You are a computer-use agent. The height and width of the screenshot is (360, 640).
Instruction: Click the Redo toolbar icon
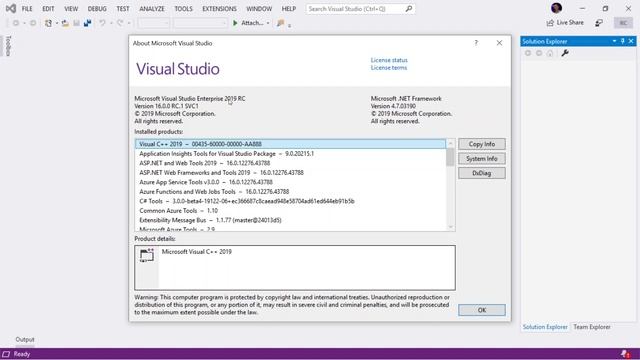coord(120,23)
